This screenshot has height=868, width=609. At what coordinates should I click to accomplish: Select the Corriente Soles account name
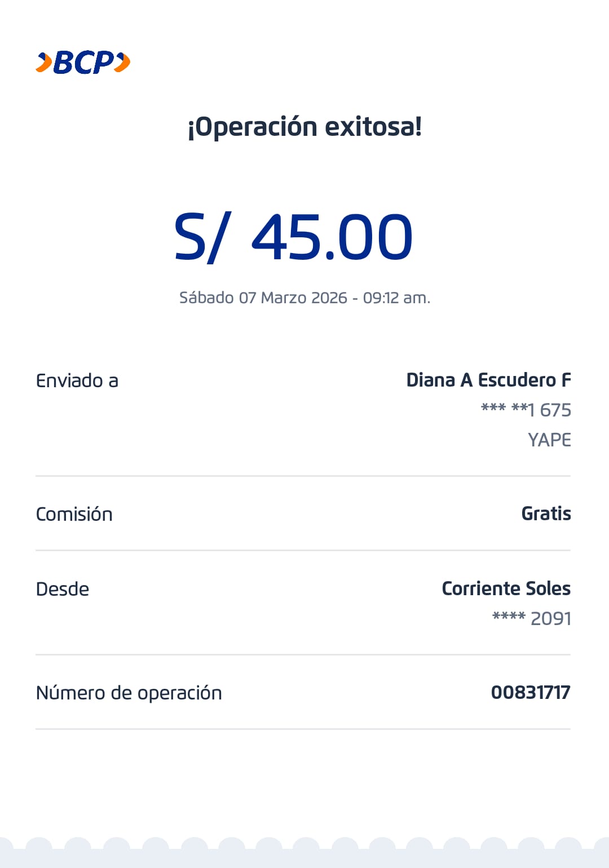click(x=506, y=588)
